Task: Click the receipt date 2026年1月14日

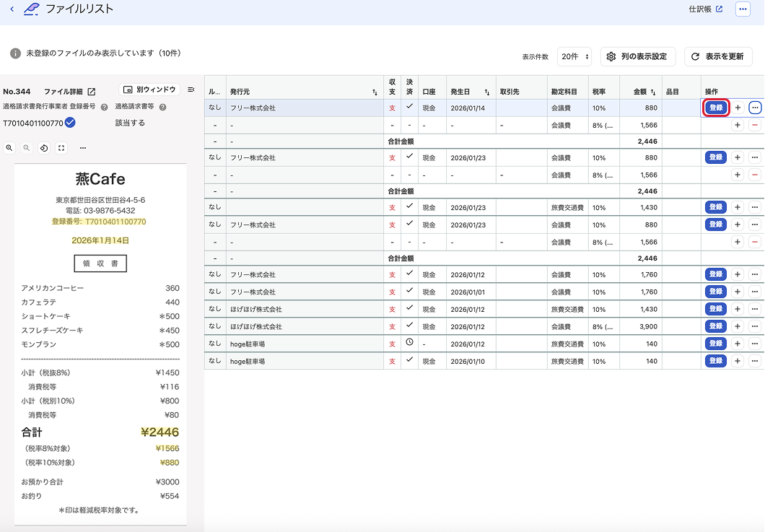Action: tap(100, 240)
